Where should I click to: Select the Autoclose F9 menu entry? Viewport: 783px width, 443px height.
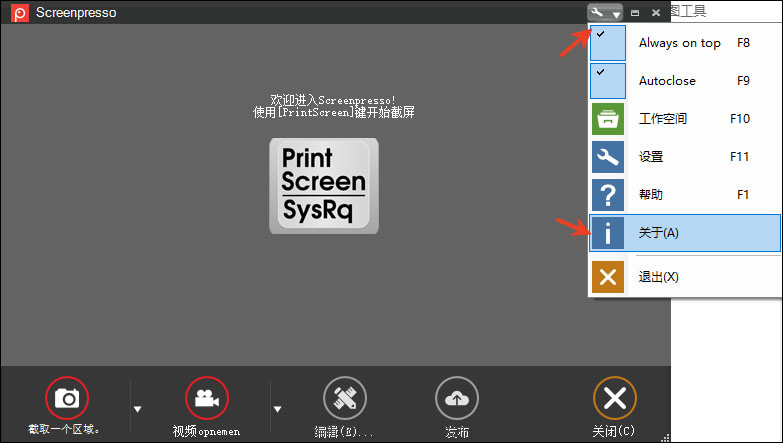pyautogui.click(x=685, y=81)
